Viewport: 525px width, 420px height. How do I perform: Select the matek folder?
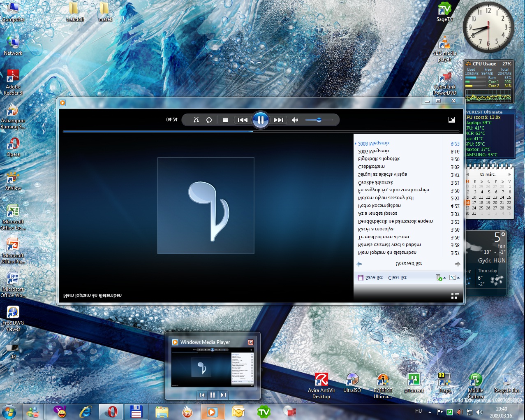(x=105, y=12)
